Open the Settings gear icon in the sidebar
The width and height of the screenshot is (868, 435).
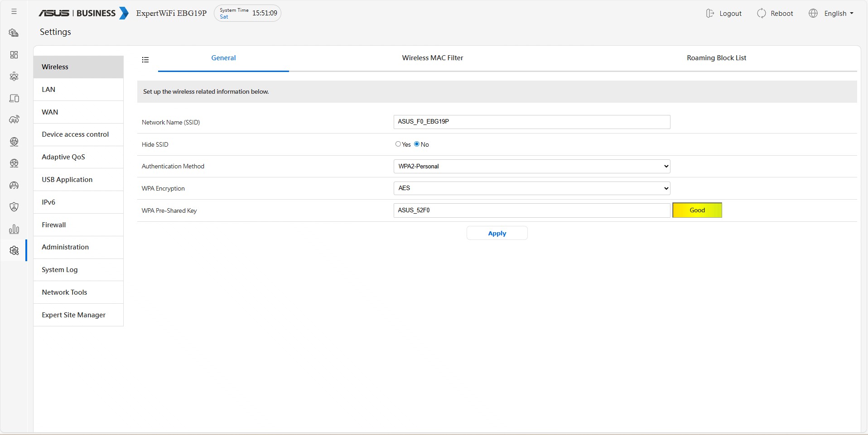pyautogui.click(x=14, y=250)
